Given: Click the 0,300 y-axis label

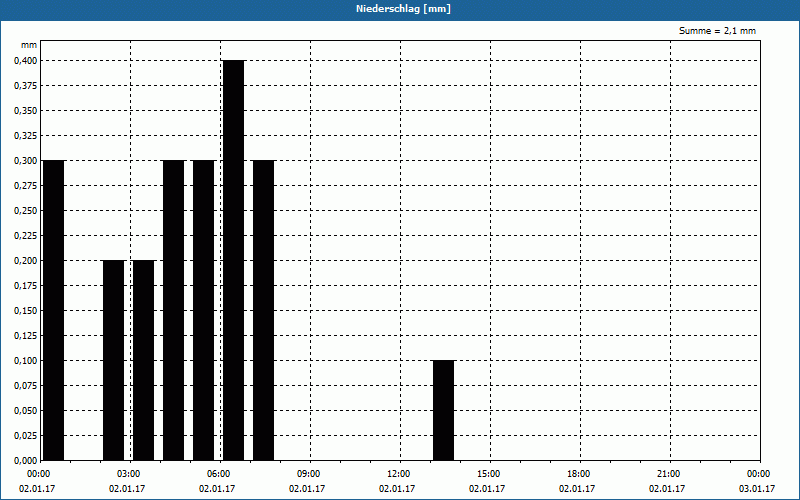Looking at the screenshot, I should (26, 161).
